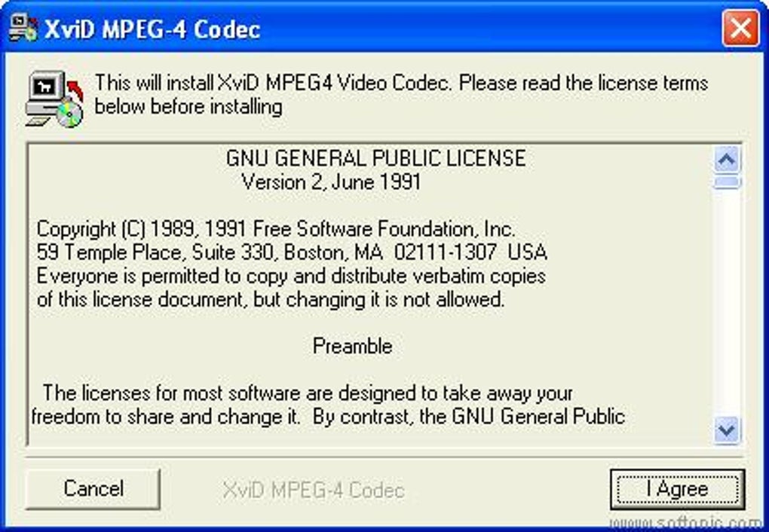Image resolution: width=769 pixels, height=532 pixels.
Task: Click the license scrollbar up arrow
Action: click(726, 159)
